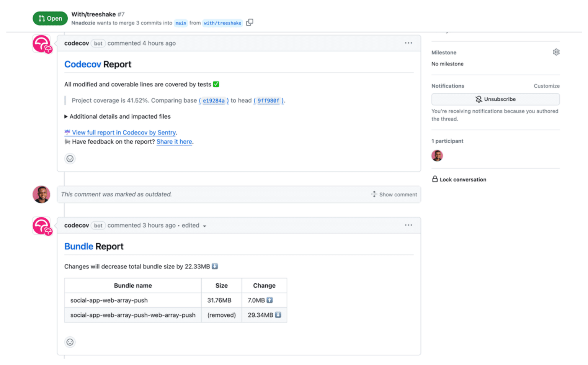Click the e19284a base commit link
This screenshot has width=588, height=365.
click(213, 100)
